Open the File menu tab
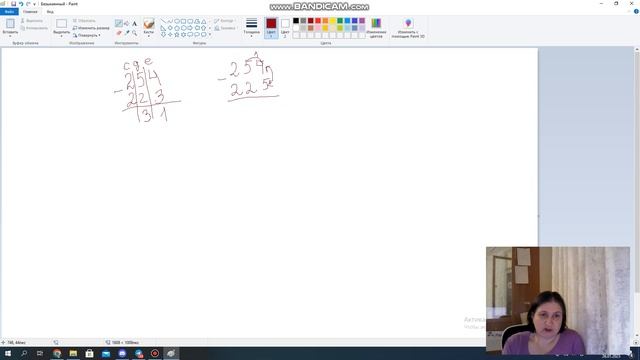Viewport: 640px width, 360px height. [9, 11]
